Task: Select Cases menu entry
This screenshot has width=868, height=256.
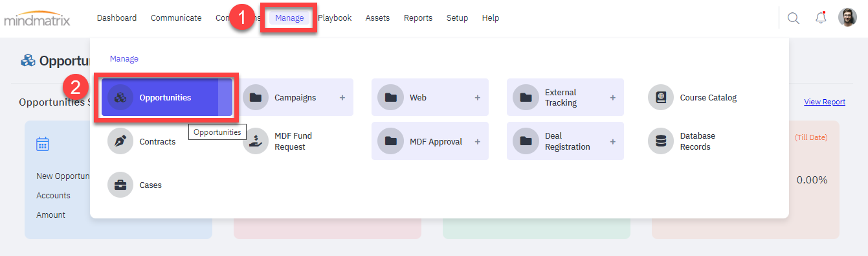Action: click(150, 185)
